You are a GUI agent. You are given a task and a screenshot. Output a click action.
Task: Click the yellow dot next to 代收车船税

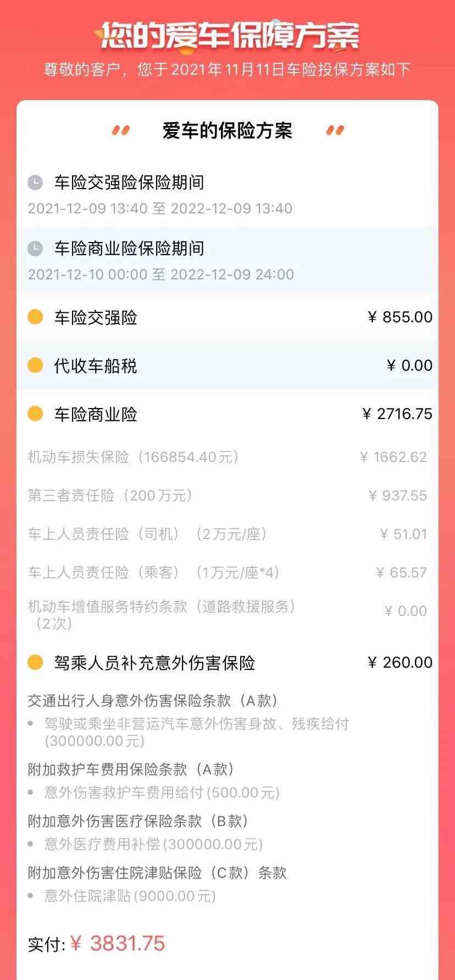(35, 366)
